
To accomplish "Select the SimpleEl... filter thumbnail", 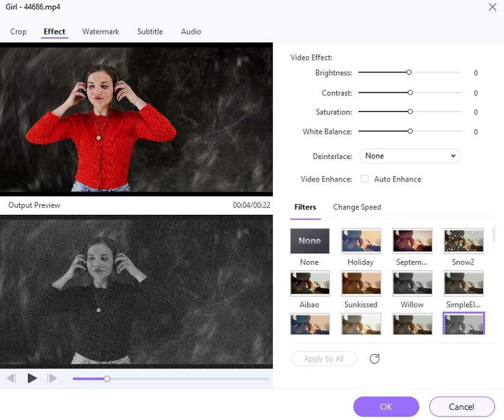I will 464,283.
